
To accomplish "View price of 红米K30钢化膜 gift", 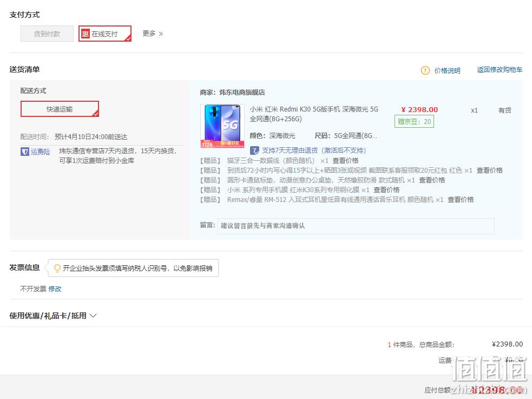I will [x=386, y=190].
